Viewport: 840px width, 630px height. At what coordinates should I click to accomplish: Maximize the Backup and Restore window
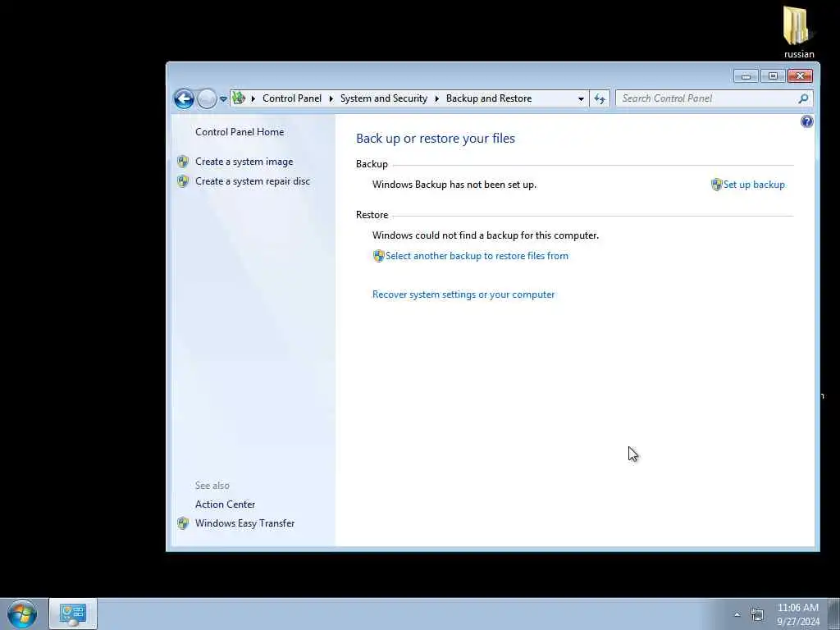(x=773, y=76)
